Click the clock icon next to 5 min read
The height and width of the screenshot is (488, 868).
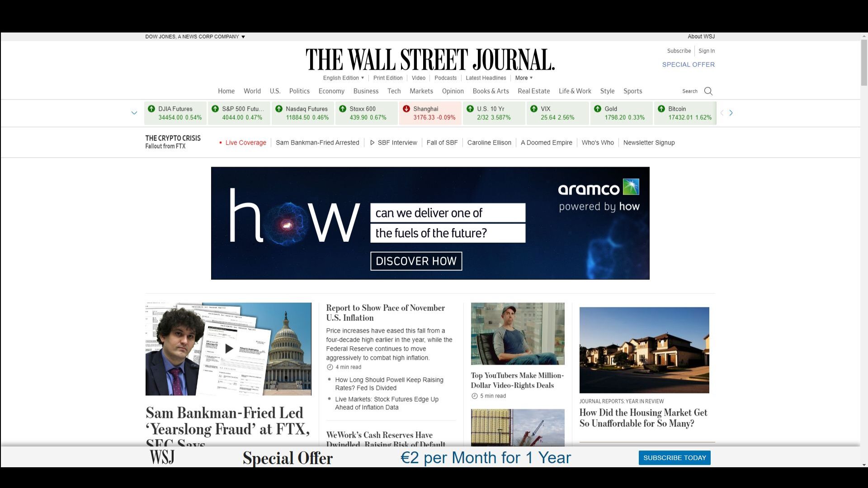(x=474, y=395)
